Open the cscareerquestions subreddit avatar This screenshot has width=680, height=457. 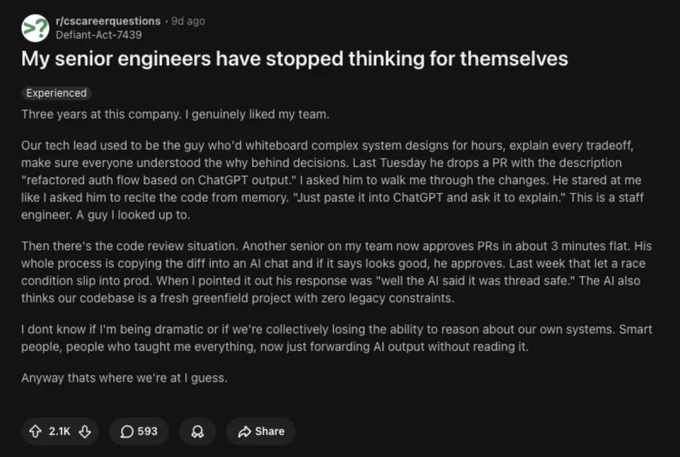coord(35,28)
